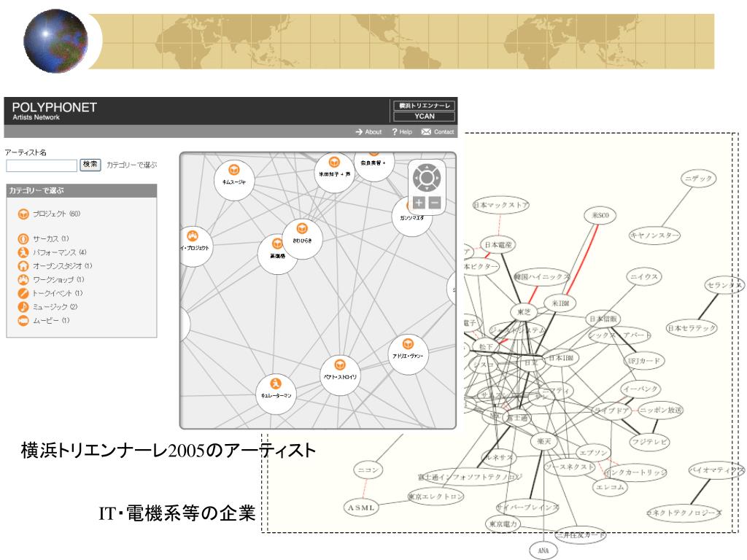Focus the アーティスト名 search input field
The width and height of the screenshot is (747, 560).
(x=42, y=166)
